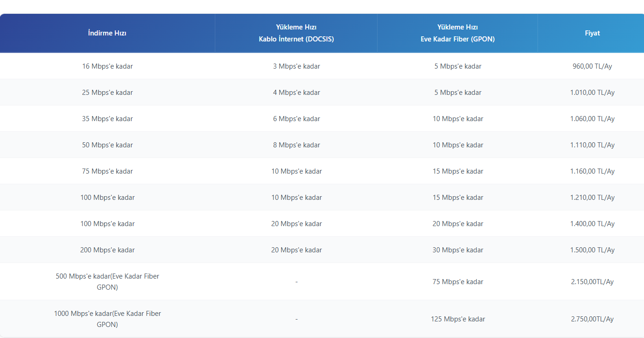Image resolution: width=644 pixels, height=338 pixels.
Task: Select the 1000 Mbps'e kadar (Eve Kadar Fiber GPON) cell
Action: [x=107, y=319]
